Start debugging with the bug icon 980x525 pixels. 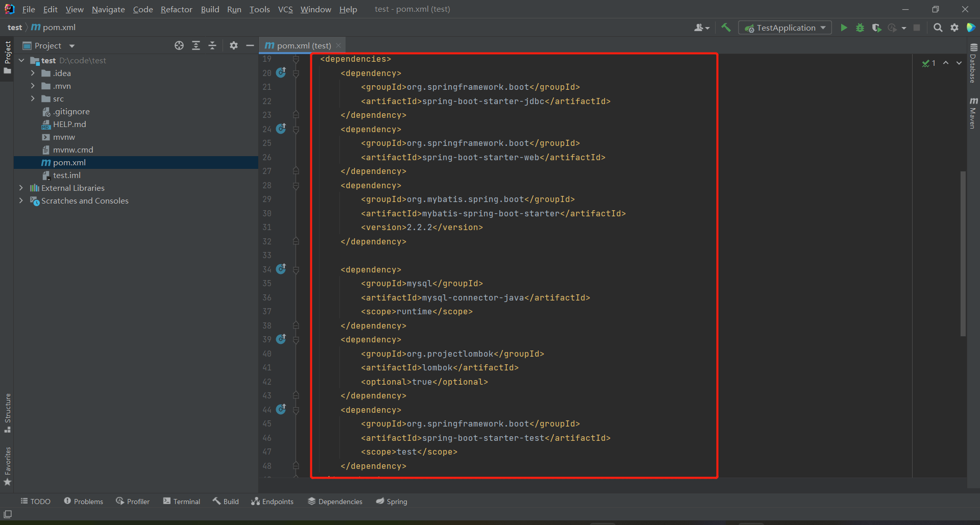pos(860,28)
